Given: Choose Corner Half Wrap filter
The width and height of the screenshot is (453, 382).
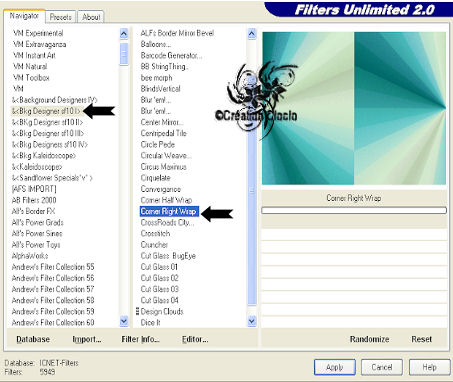Looking at the screenshot, I should 166,200.
